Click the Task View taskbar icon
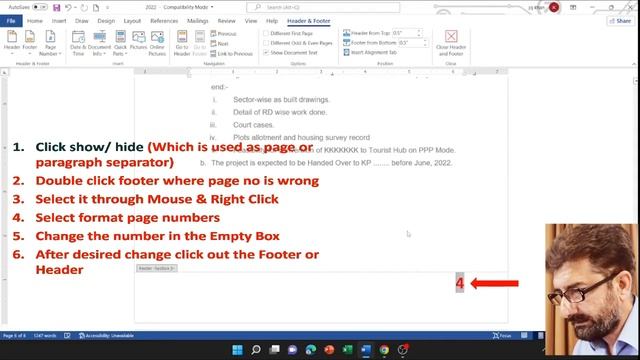 (274, 350)
